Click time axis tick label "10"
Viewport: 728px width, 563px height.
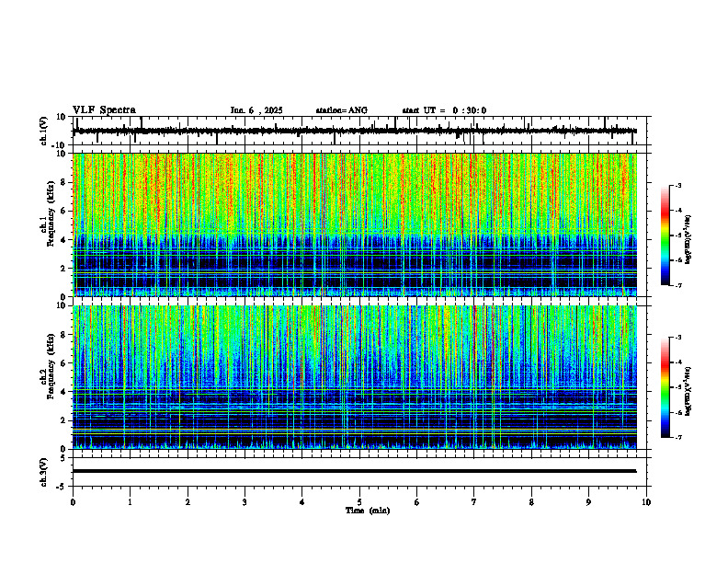click(646, 502)
